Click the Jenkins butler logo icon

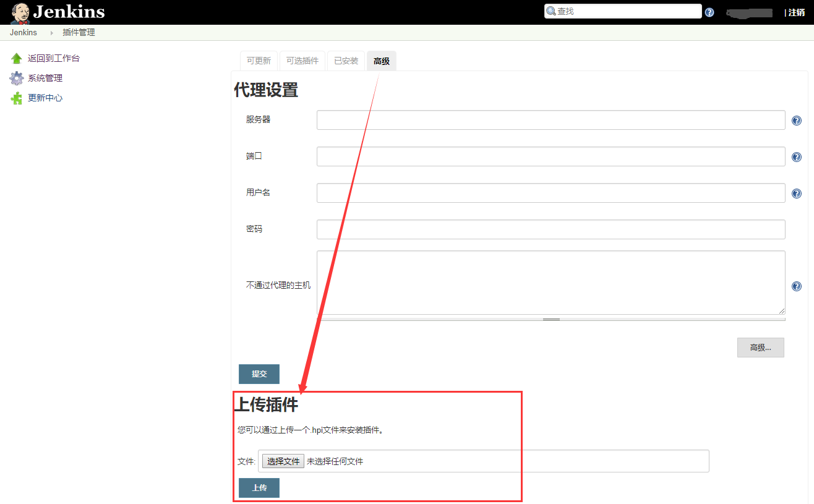tap(19, 12)
